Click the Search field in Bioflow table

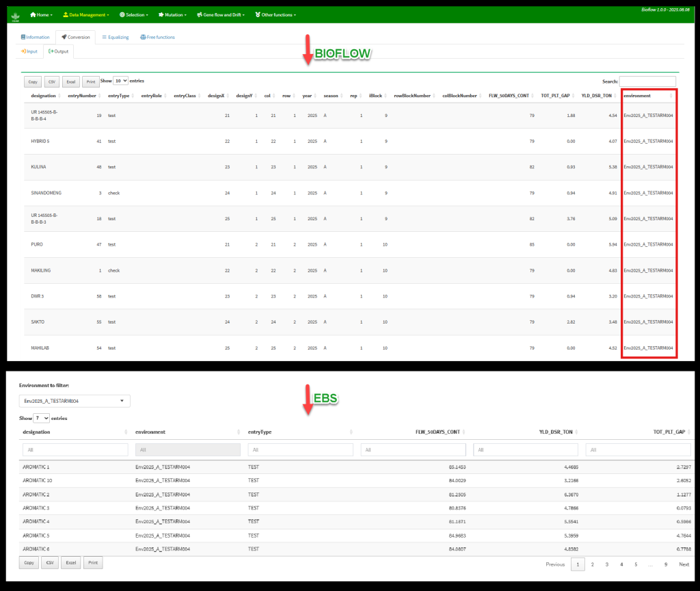coord(647,81)
